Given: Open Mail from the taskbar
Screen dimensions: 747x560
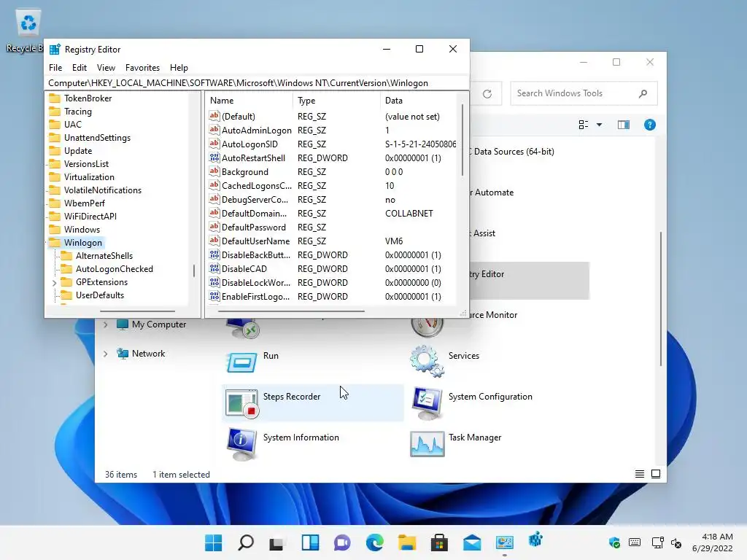Looking at the screenshot, I should (x=472, y=542).
